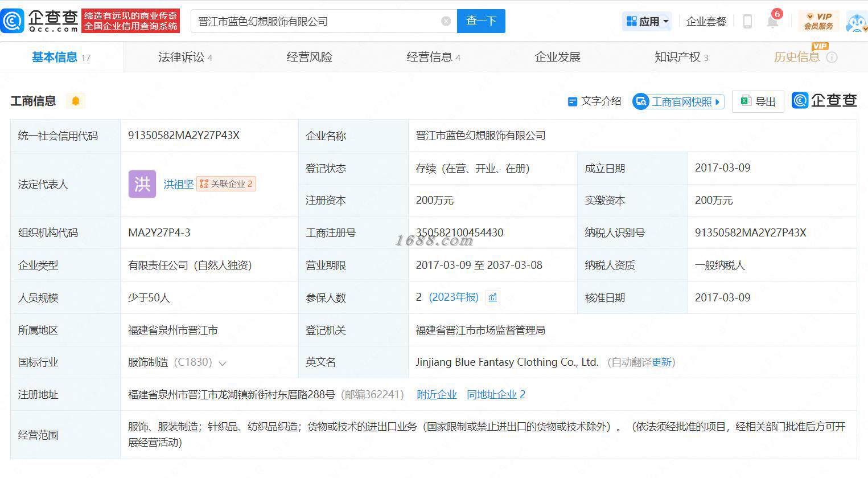The width and height of the screenshot is (868, 478).
Task: Switch to the 法律诉讼 tab
Action: tap(185, 57)
